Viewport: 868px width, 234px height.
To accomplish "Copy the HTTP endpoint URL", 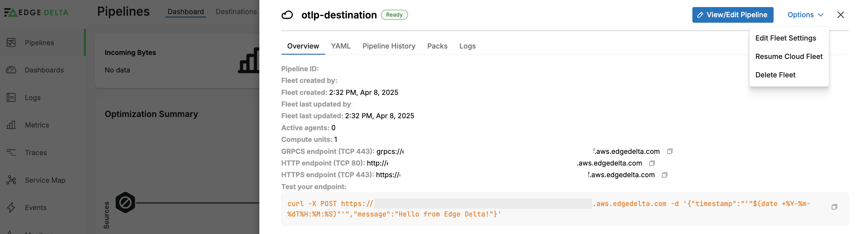I will click(x=652, y=163).
